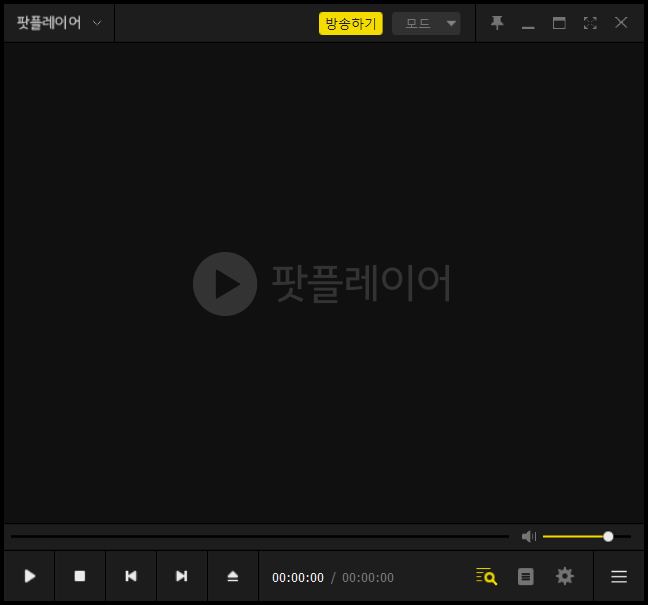Toggle the always-on-top pin icon

click(x=497, y=23)
